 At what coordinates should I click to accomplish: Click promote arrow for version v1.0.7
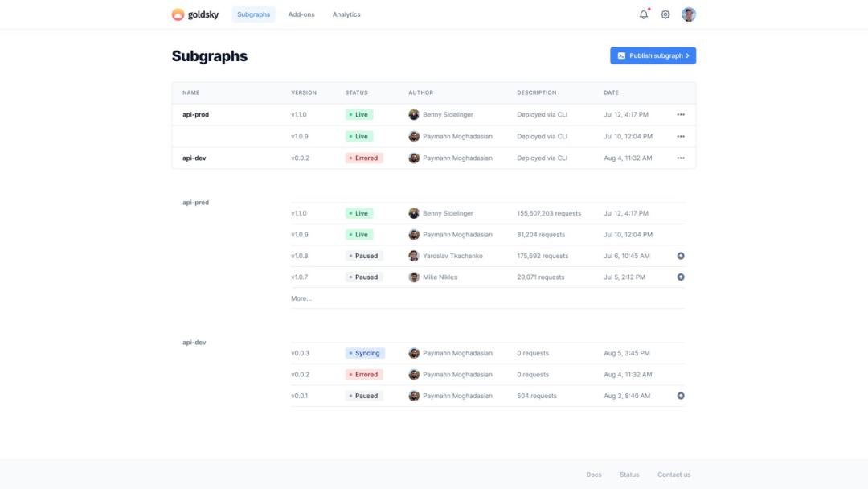[x=681, y=277]
